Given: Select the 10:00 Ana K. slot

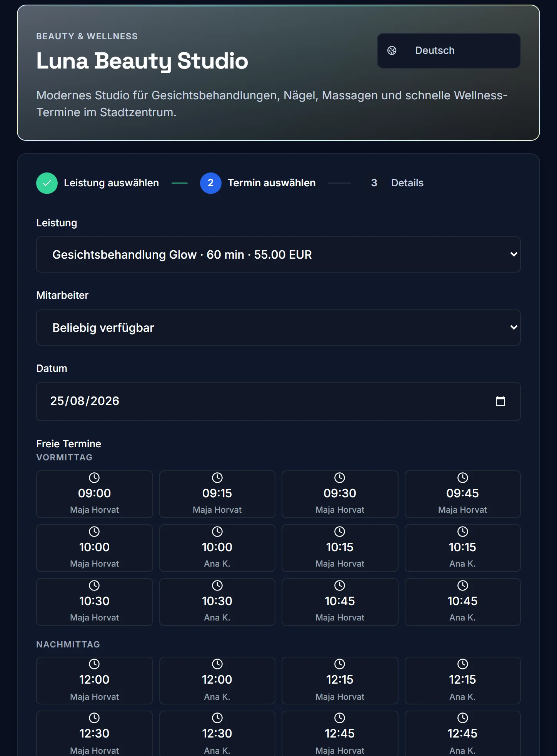Looking at the screenshot, I should (x=217, y=548).
